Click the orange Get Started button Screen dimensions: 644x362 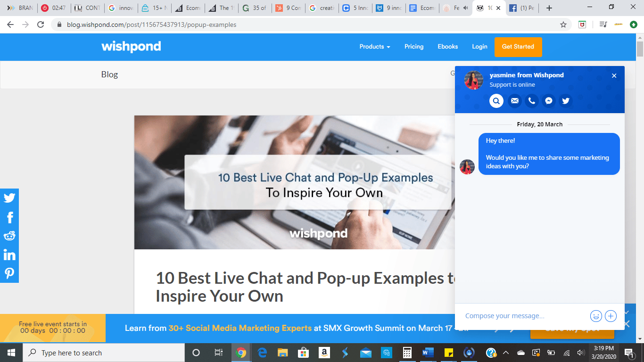tap(518, 47)
